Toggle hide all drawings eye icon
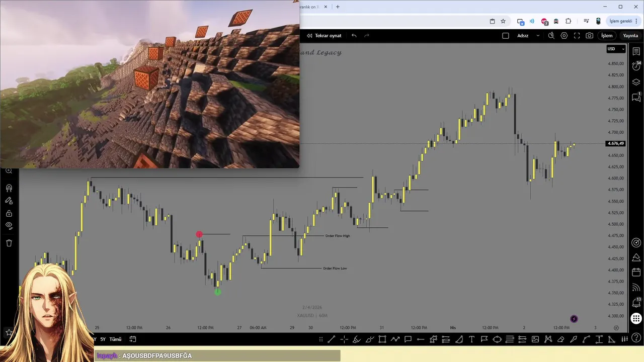 pos(9,226)
